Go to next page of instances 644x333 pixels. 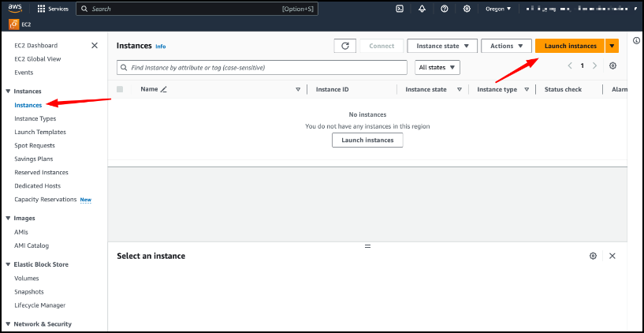click(x=594, y=65)
